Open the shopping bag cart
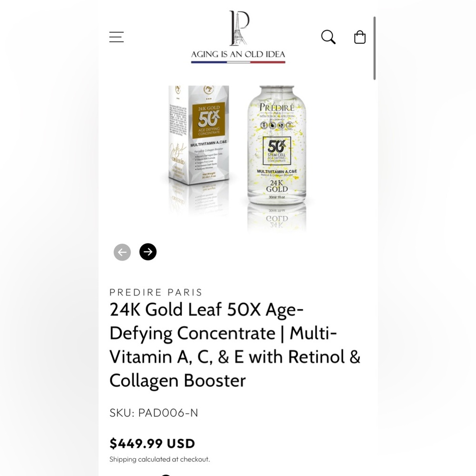The height and width of the screenshot is (476, 476). coord(360,37)
